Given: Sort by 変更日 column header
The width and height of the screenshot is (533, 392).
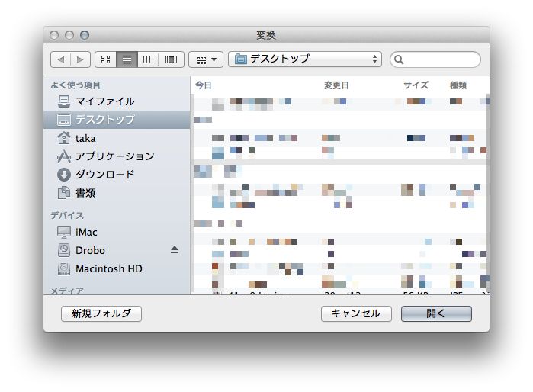Looking at the screenshot, I should point(336,85).
